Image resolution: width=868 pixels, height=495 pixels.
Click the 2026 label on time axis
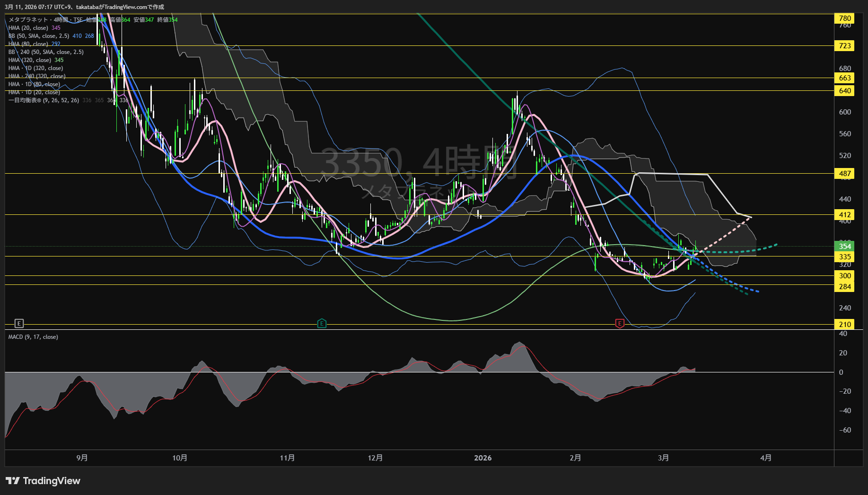pos(482,458)
